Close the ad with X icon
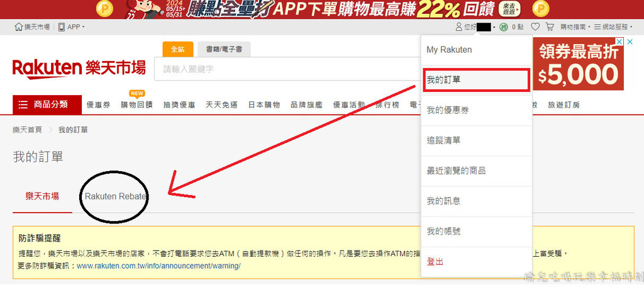The height and width of the screenshot is (287, 644). coord(630,42)
